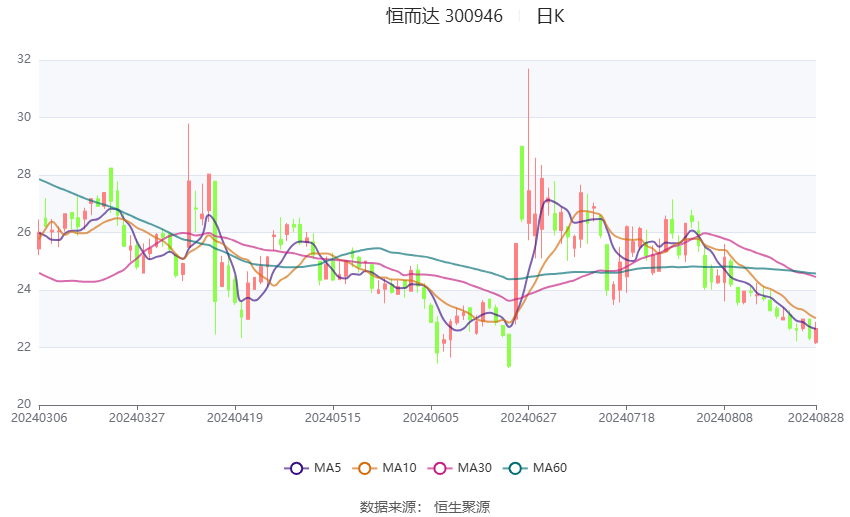Click the y-axis value 30
This screenshot has height=517, width=850.
(24, 117)
